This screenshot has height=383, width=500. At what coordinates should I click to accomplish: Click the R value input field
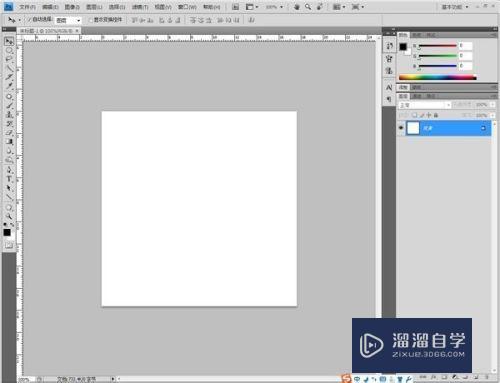466,46
